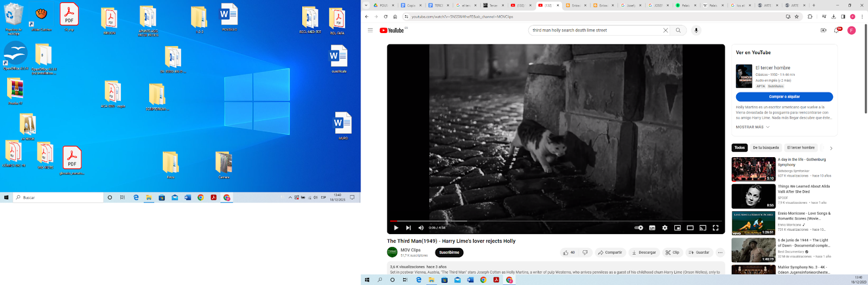
Task: Select De tu búsqueda filter chip
Action: (765, 147)
